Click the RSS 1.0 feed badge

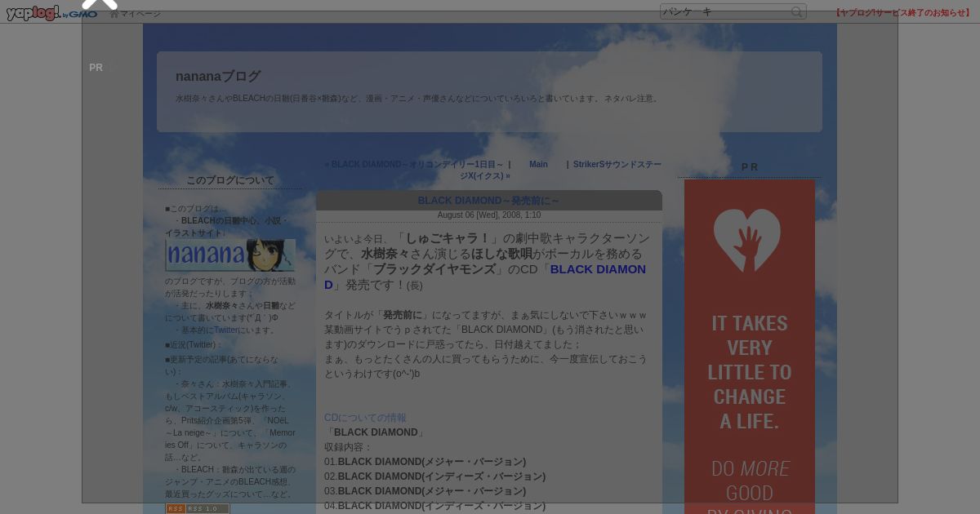click(x=198, y=508)
